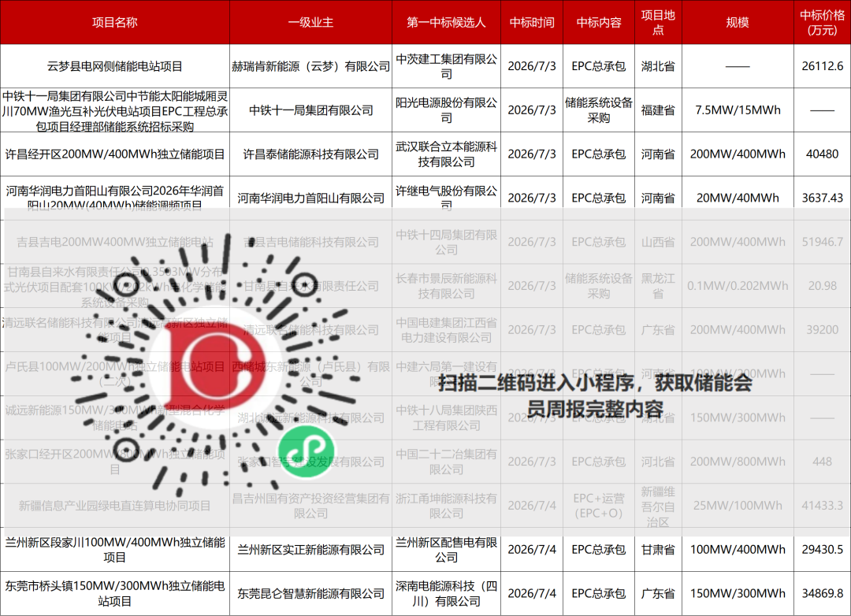Click the red D logo in QR code
Screen dimensions: 851x616
coord(216,367)
